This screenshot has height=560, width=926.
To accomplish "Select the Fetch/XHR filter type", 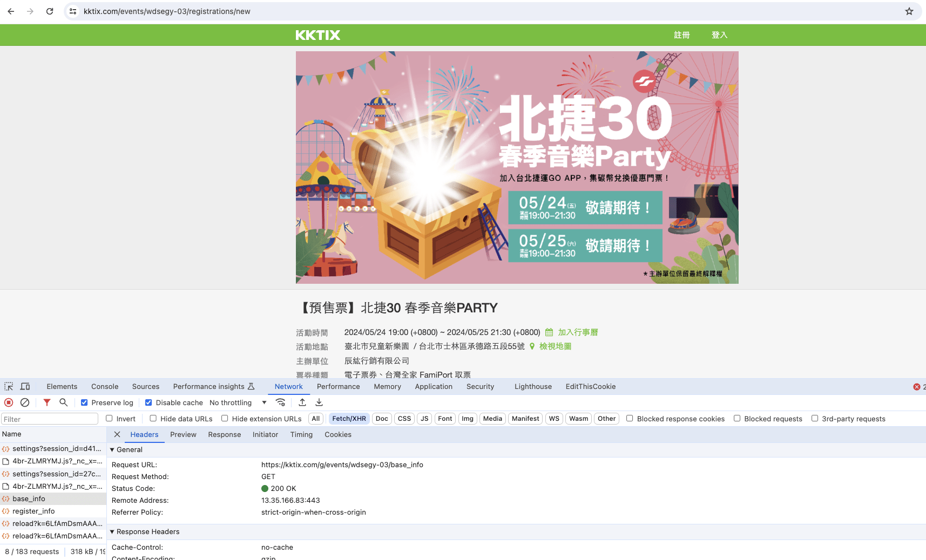I will coord(349,419).
